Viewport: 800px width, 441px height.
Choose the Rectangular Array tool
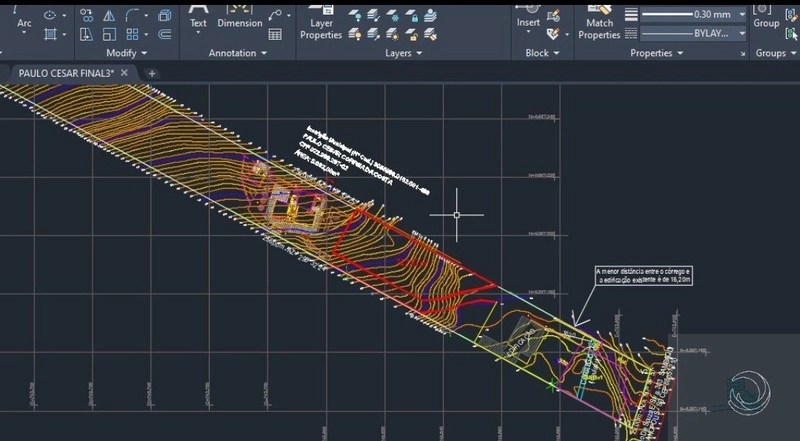click(x=132, y=34)
